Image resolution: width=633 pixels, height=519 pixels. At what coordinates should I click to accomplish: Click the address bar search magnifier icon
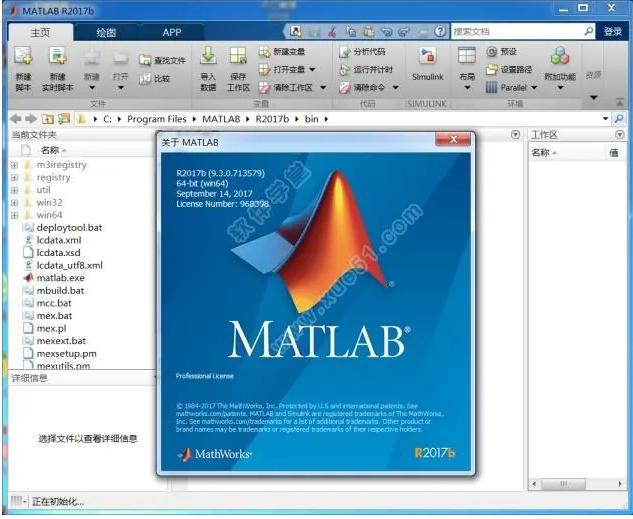click(619, 119)
